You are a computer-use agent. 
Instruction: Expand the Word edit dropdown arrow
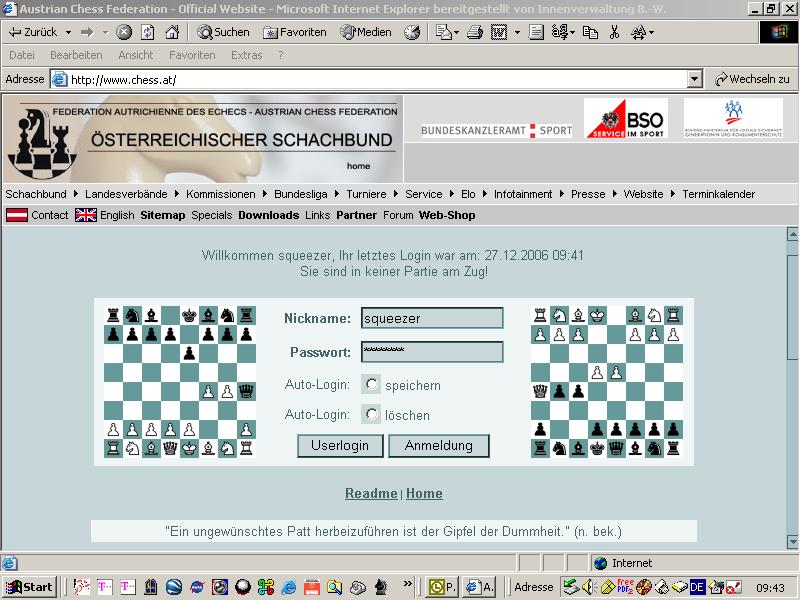click(517, 33)
